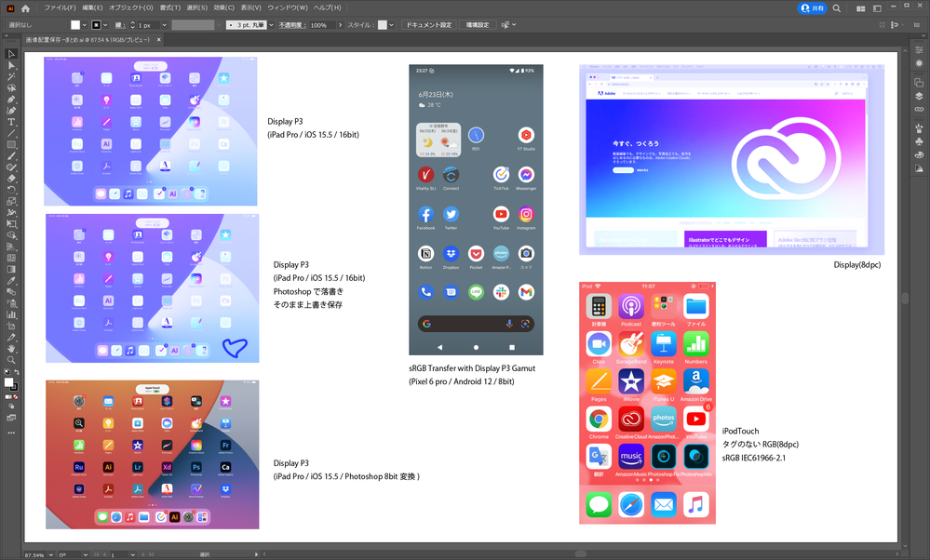The height and width of the screenshot is (560, 930).
Task: Open the Links panel icon
Action: 920,109
